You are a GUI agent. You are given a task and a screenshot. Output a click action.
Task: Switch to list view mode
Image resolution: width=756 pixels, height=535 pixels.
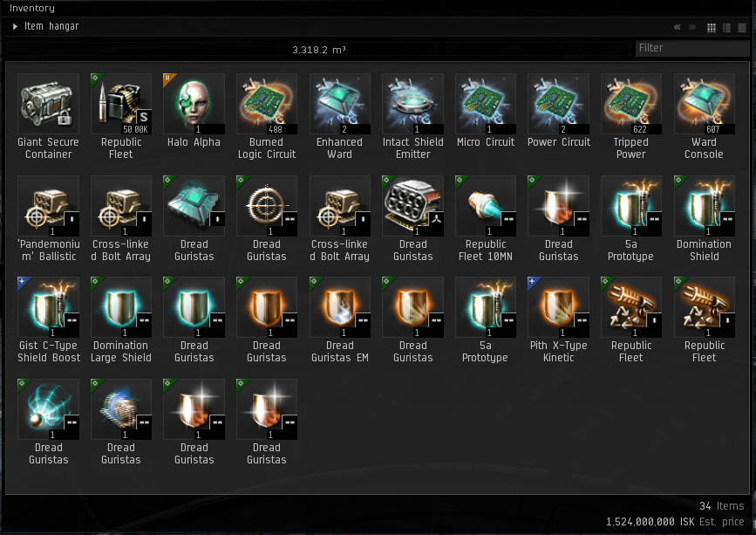point(742,28)
